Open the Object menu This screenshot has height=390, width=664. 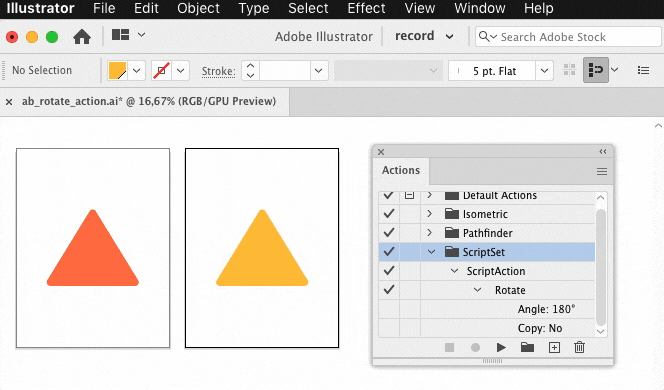198,8
